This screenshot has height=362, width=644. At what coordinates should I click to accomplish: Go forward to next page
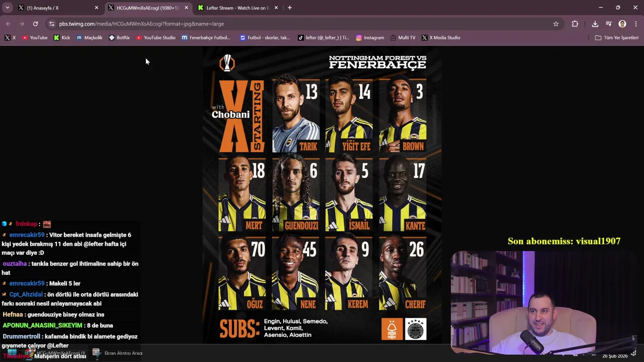(x=22, y=24)
